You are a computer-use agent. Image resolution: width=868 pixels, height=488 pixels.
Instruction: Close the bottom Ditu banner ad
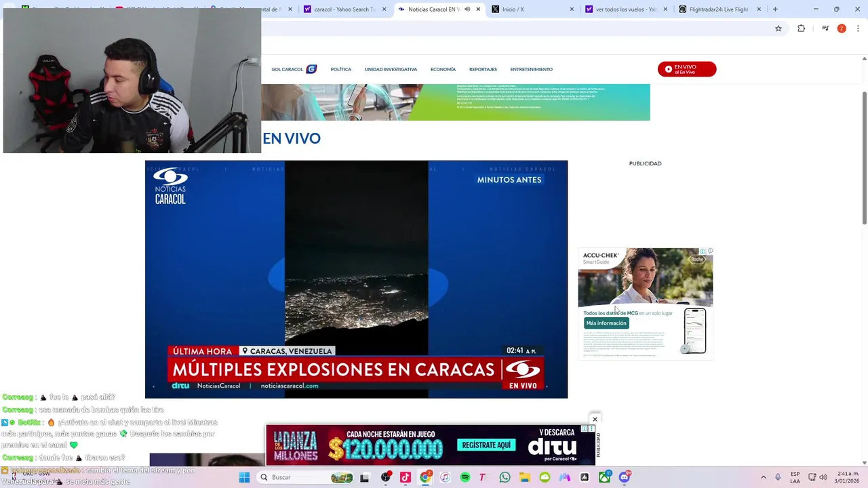coord(595,420)
